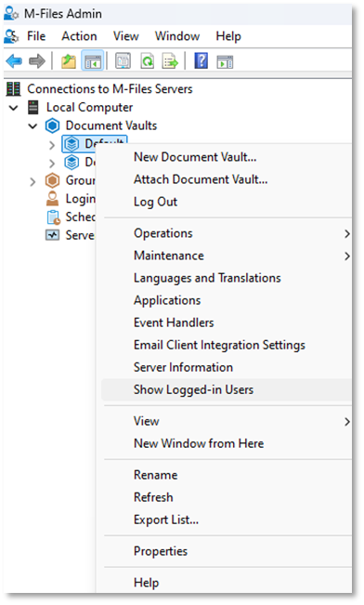Select the Local Computer tree label

(89, 107)
